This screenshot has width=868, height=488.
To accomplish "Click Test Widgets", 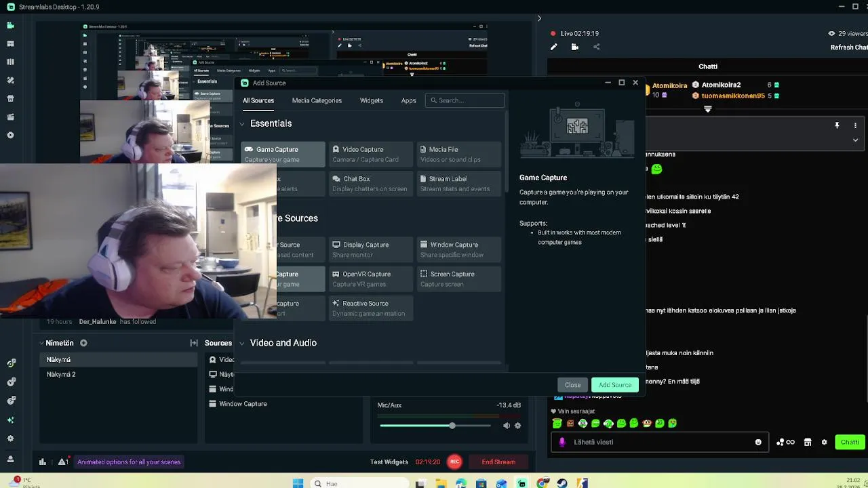I will 389,462.
